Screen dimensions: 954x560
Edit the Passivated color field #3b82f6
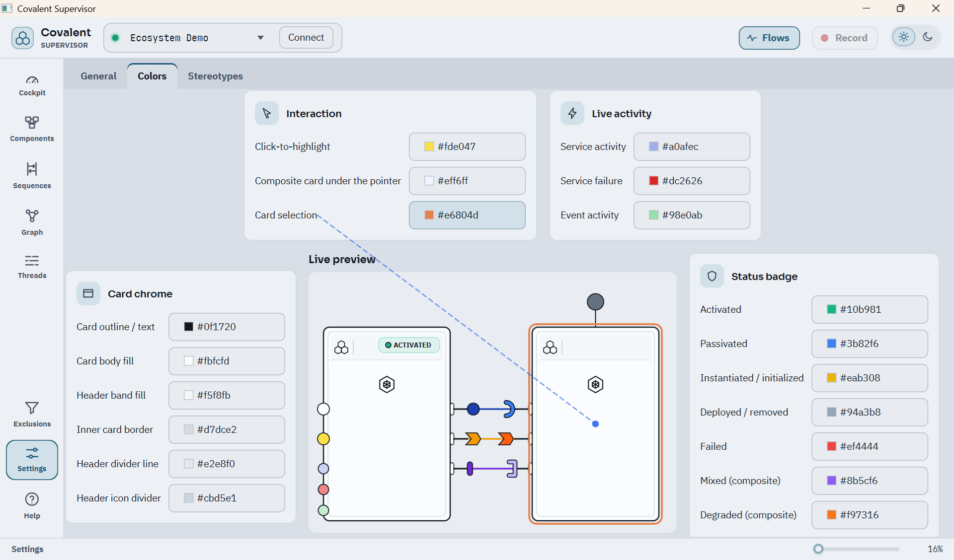click(870, 344)
